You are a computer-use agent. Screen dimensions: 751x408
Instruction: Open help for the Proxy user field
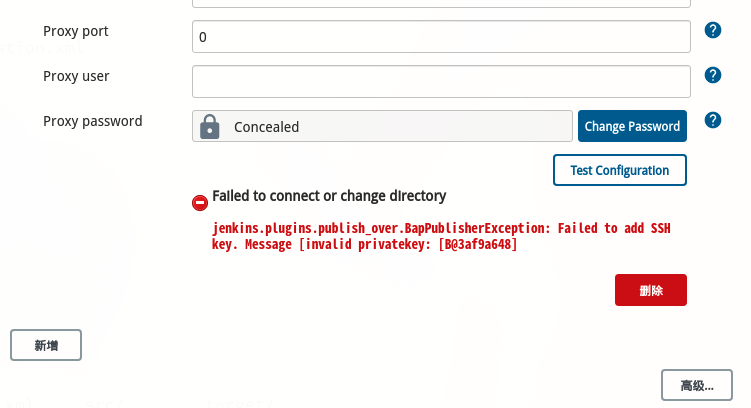click(x=713, y=75)
